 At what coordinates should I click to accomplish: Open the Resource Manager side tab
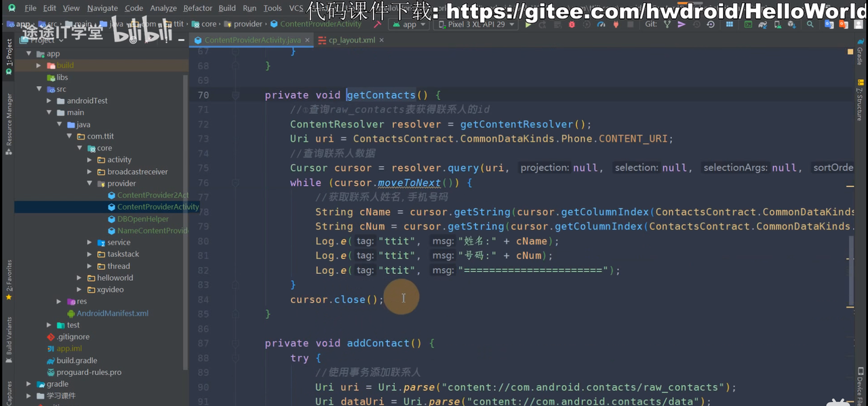(x=9, y=124)
